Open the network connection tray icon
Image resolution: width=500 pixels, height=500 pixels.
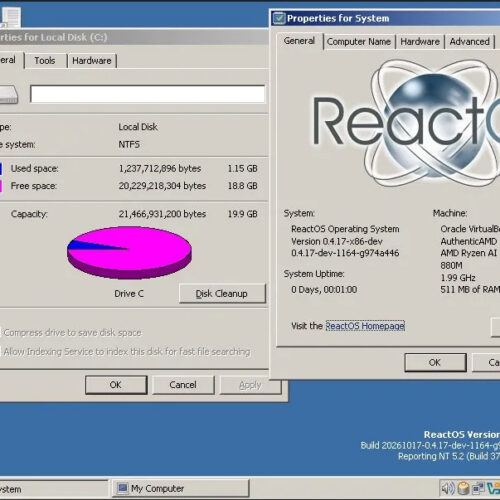[478, 489]
